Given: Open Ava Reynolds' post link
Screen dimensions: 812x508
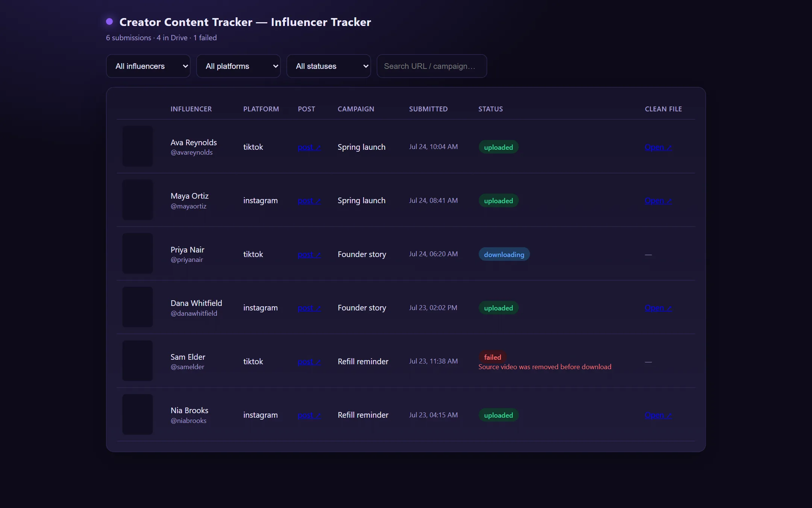Looking at the screenshot, I should point(309,147).
